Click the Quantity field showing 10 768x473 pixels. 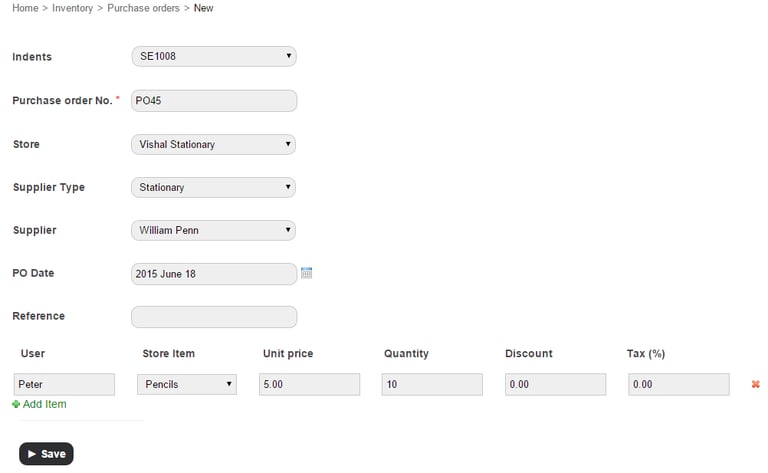[432, 384]
